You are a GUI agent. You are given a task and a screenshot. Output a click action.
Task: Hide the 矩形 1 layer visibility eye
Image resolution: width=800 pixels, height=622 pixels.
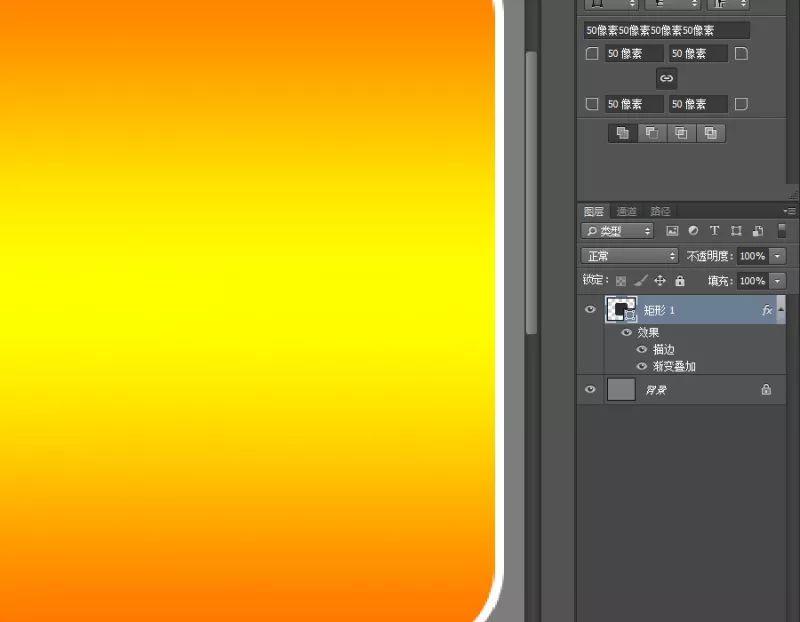pos(590,309)
